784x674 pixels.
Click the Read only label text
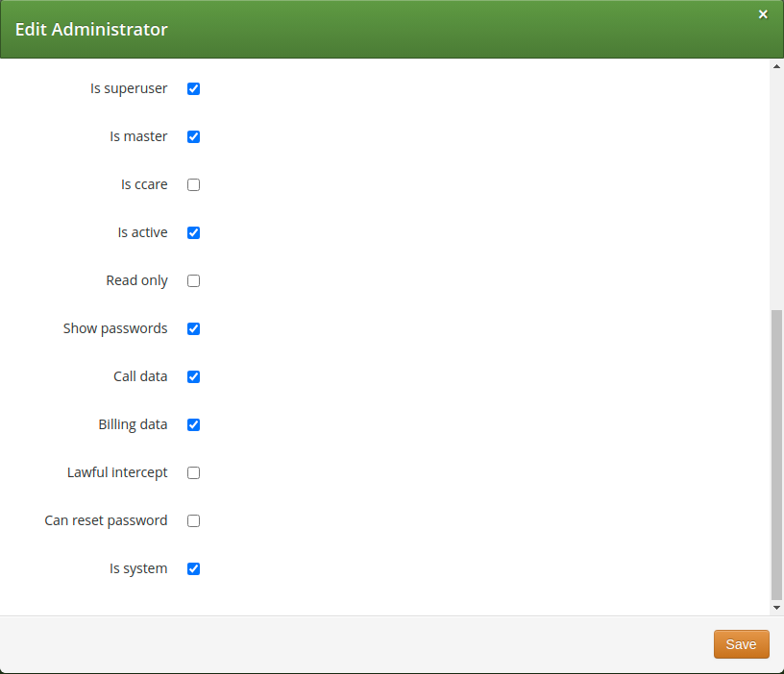coord(136,280)
